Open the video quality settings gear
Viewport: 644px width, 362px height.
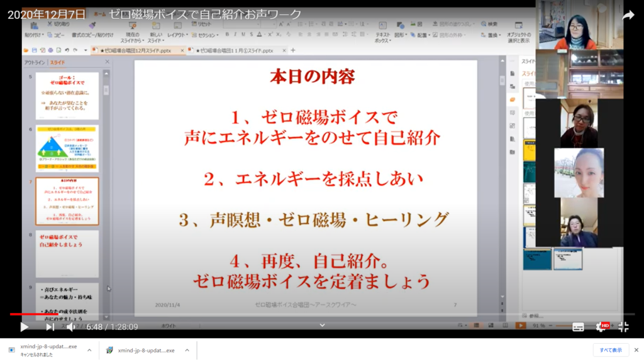[x=601, y=327]
